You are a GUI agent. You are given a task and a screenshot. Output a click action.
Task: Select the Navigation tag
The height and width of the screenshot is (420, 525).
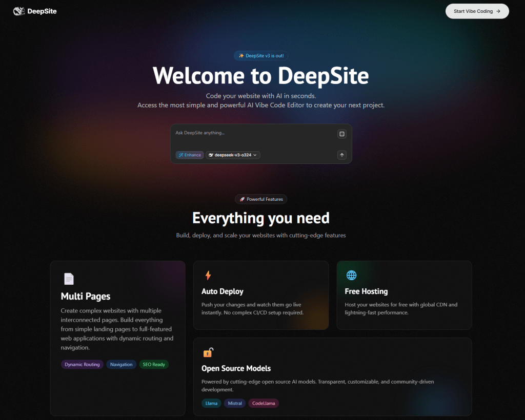coord(122,365)
